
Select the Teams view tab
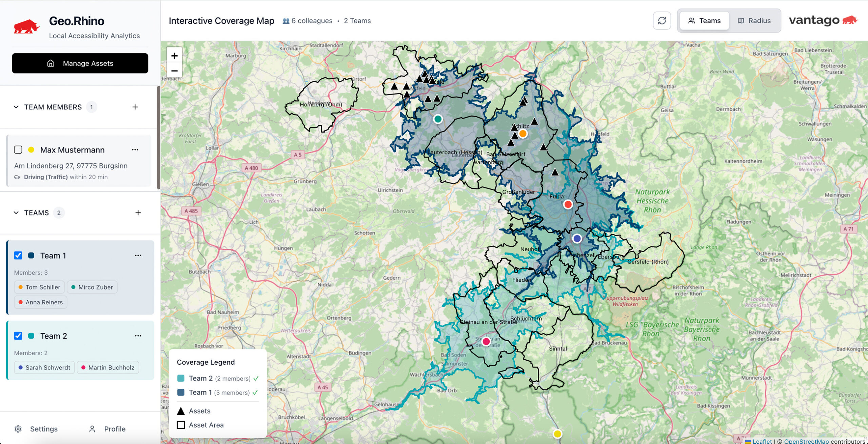pyautogui.click(x=704, y=21)
